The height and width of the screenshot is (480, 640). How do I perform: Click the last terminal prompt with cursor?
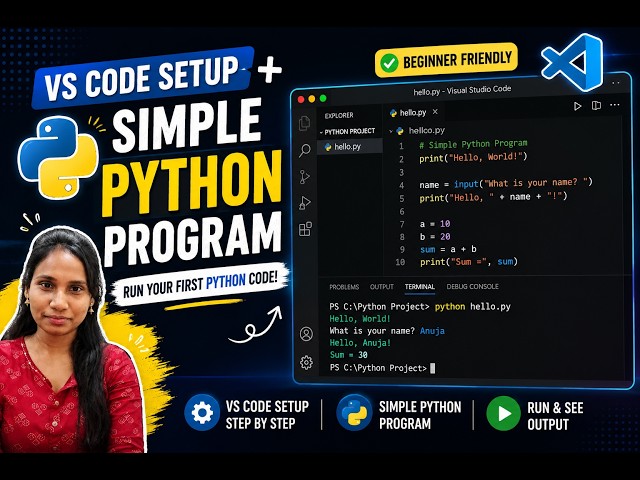click(382, 368)
